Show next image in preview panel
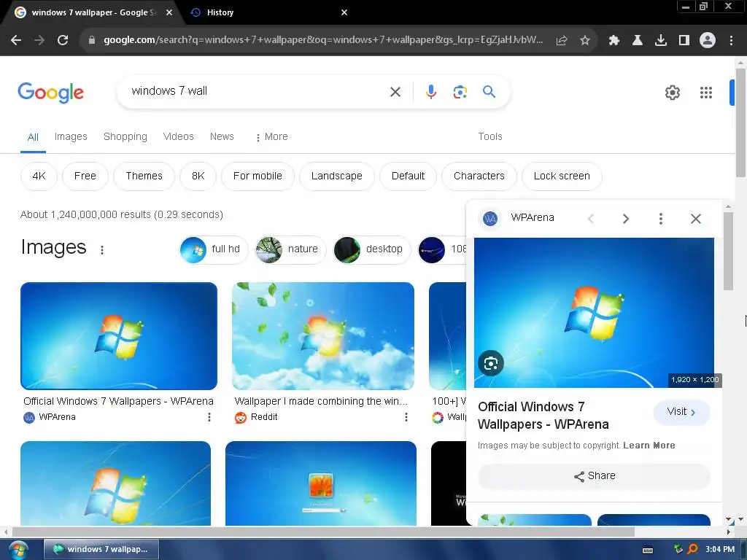This screenshot has height=560, width=747. point(625,219)
